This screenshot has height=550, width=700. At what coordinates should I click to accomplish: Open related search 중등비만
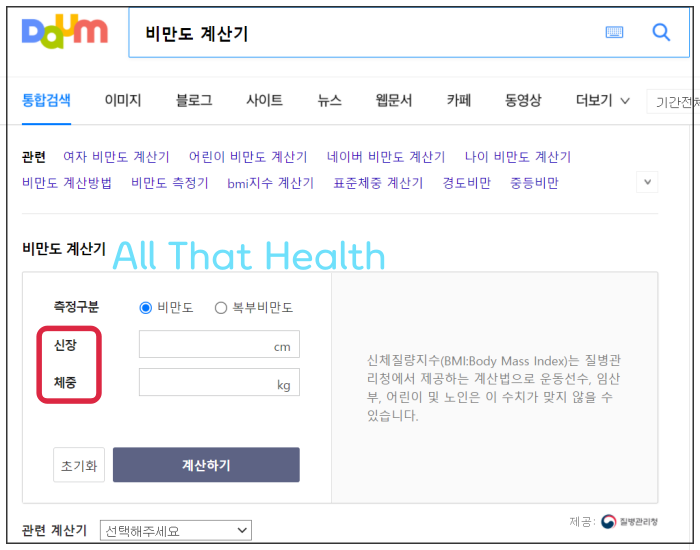tap(534, 183)
